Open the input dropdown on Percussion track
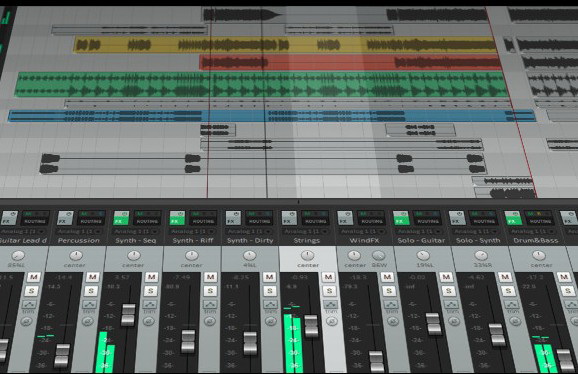The width and height of the screenshot is (578, 374). click(79, 231)
